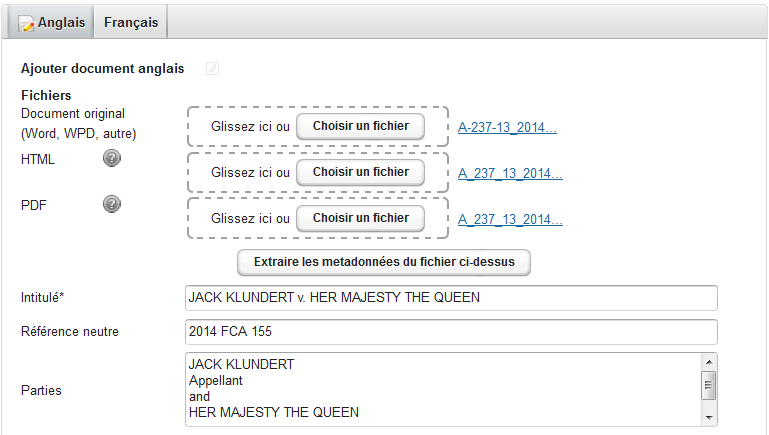Viewport: 769px width, 435px height.
Task: Choose a file for the PDF row
Action: click(360, 218)
